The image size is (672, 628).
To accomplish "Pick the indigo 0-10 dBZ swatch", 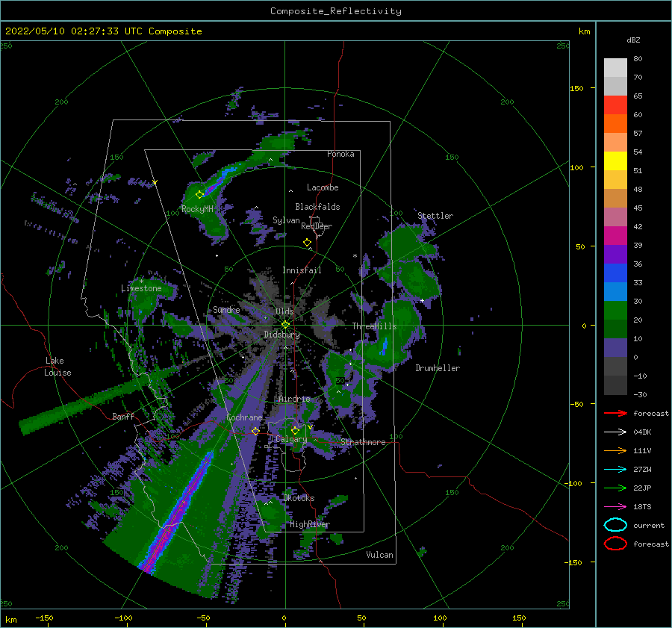I will coord(615,348).
